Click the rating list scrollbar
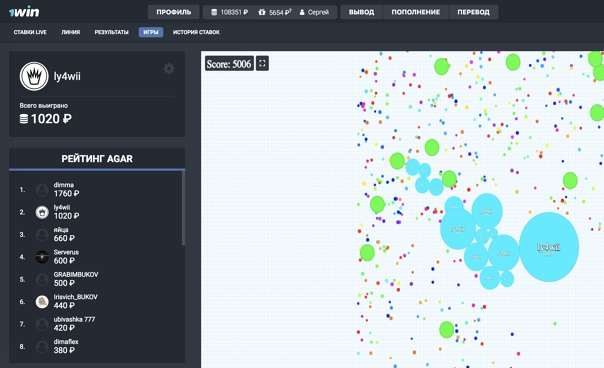The width and height of the screenshot is (604, 368). click(183, 208)
